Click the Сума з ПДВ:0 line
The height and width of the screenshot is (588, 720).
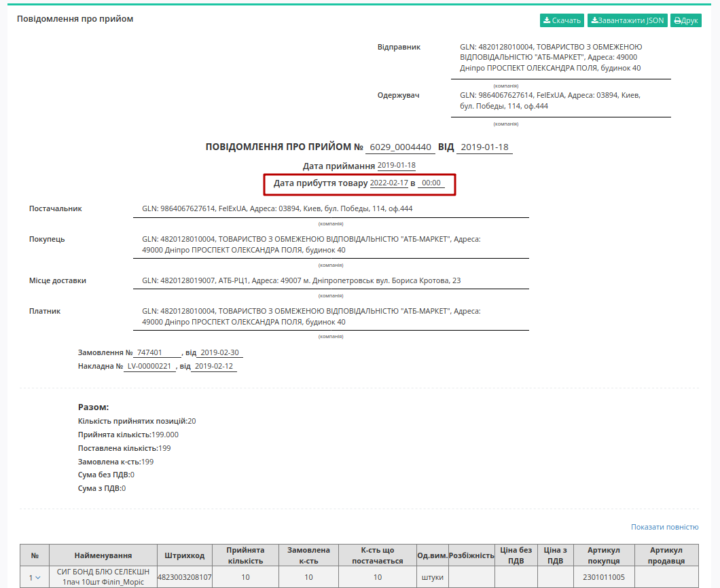tap(102, 488)
